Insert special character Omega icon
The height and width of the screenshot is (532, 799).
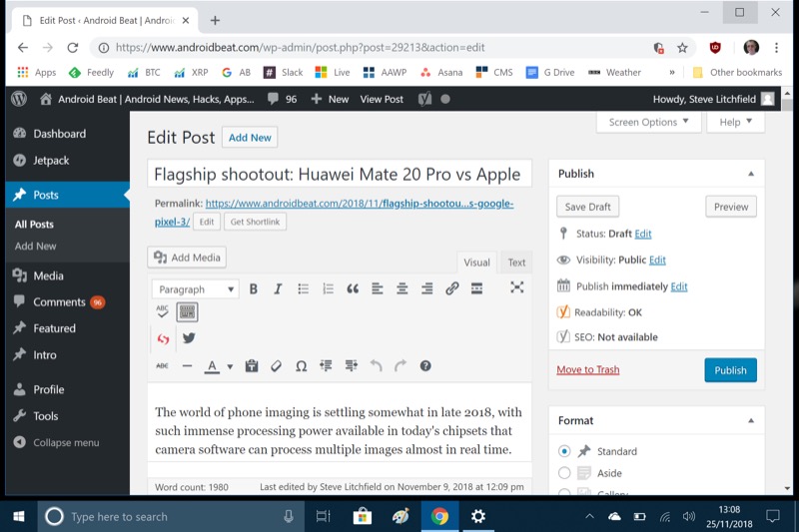click(302, 366)
